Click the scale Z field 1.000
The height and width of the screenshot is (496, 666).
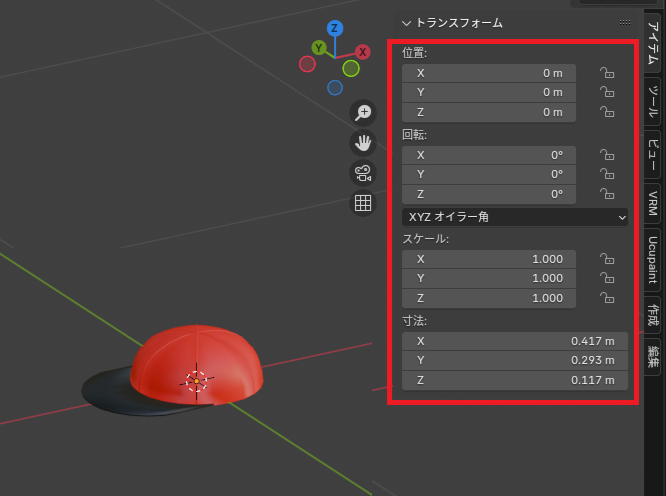pos(489,298)
